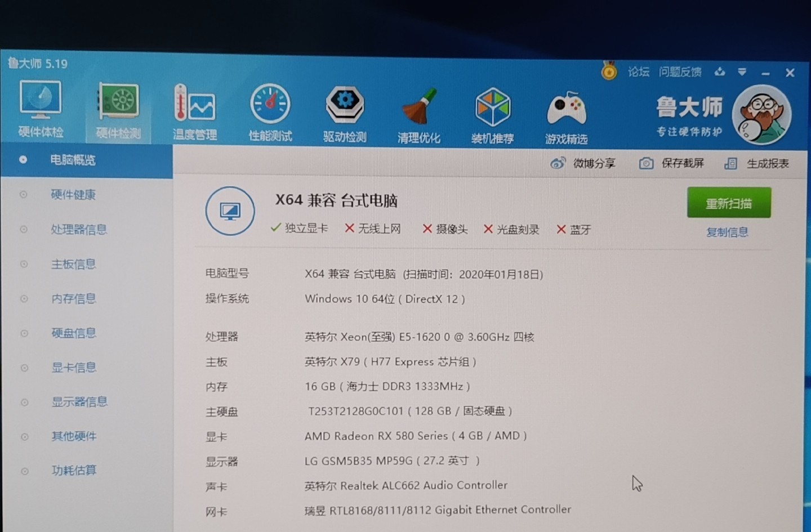Open 硬盘信息 from the left panel
This screenshot has height=532, width=811.
(73, 333)
